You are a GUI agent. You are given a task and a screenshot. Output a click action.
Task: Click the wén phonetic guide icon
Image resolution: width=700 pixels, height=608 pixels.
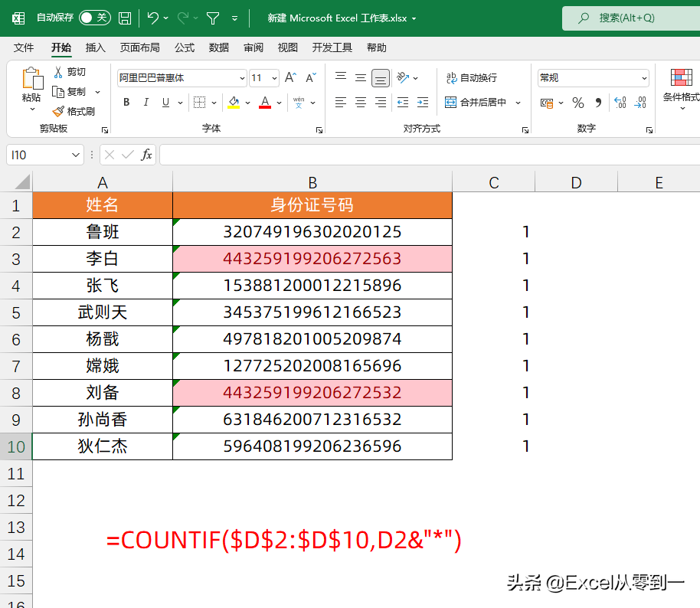[299, 102]
